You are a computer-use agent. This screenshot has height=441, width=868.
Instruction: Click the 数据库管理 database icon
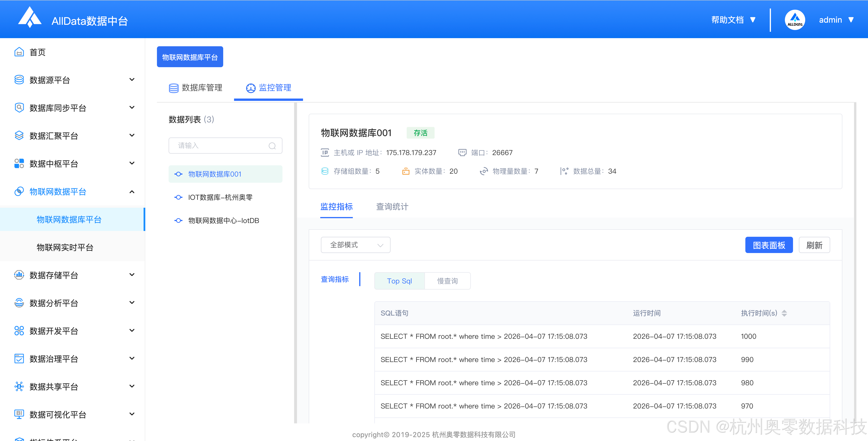click(x=174, y=88)
